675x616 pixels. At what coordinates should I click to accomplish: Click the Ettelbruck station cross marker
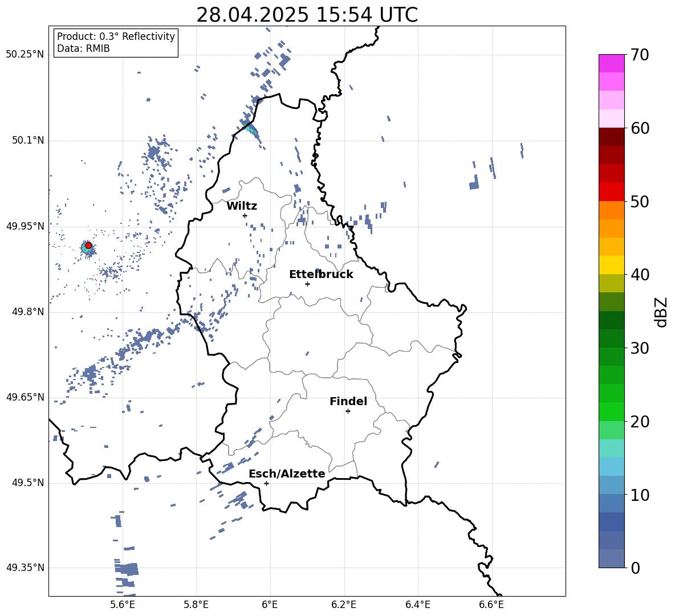click(x=307, y=284)
